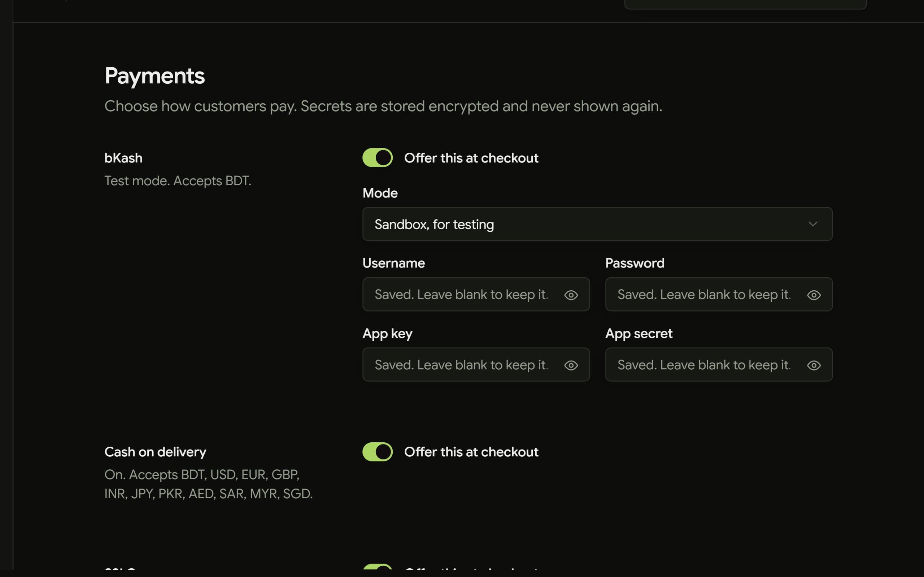This screenshot has height=577, width=924.
Task: Click the Mode field label
Action: [x=380, y=193]
